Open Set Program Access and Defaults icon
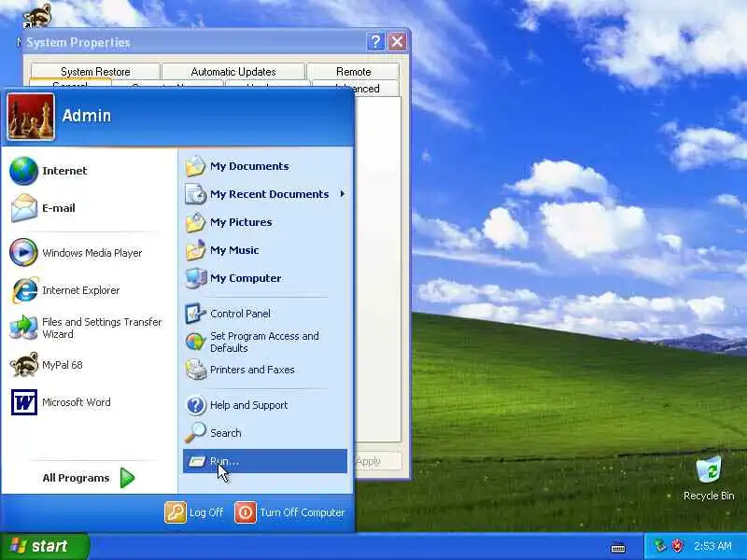 pos(195,342)
